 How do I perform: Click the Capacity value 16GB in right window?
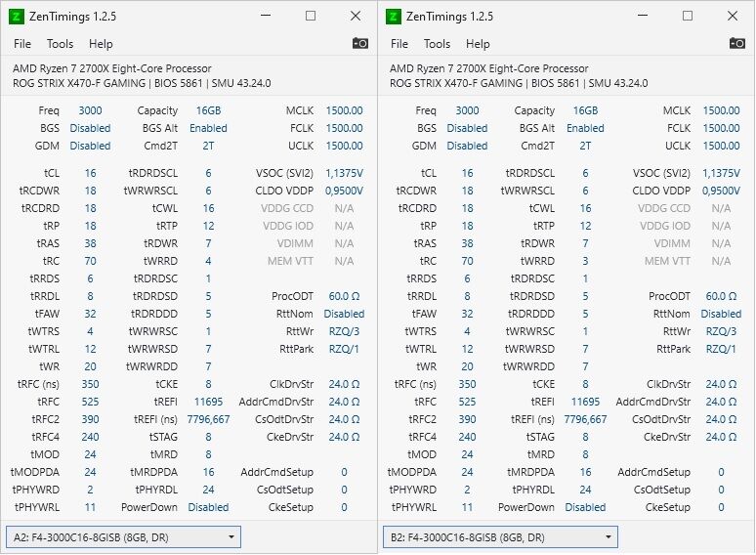coord(585,110)
